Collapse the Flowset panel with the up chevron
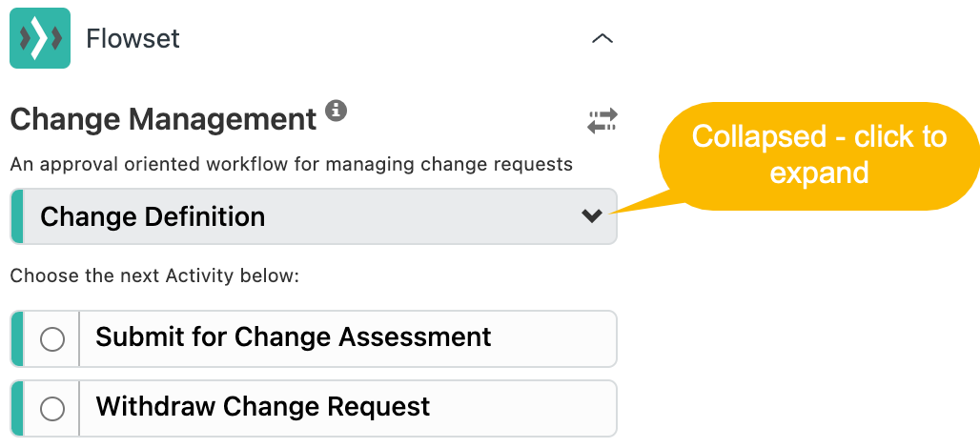 [x=602, y=39]
